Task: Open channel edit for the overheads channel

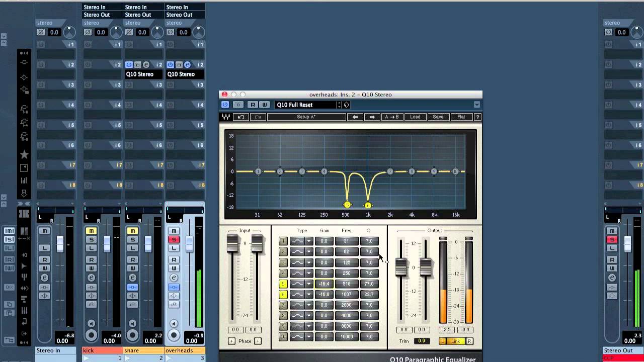Action: [174, 278]
